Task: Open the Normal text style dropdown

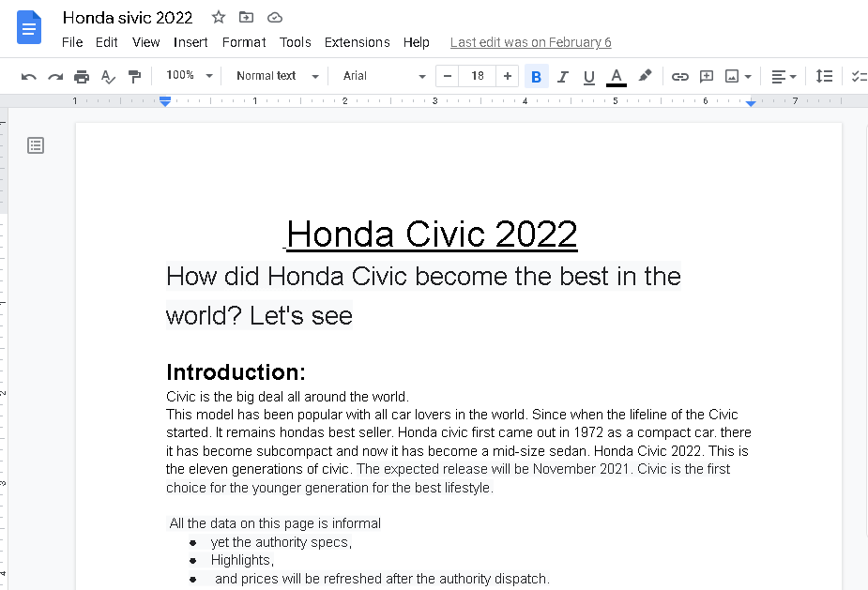Action: (x=278, y=76)
